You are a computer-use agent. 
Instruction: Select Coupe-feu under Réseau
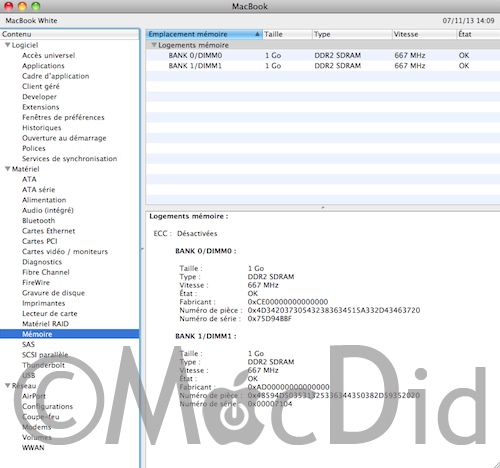tap(41, 417)
